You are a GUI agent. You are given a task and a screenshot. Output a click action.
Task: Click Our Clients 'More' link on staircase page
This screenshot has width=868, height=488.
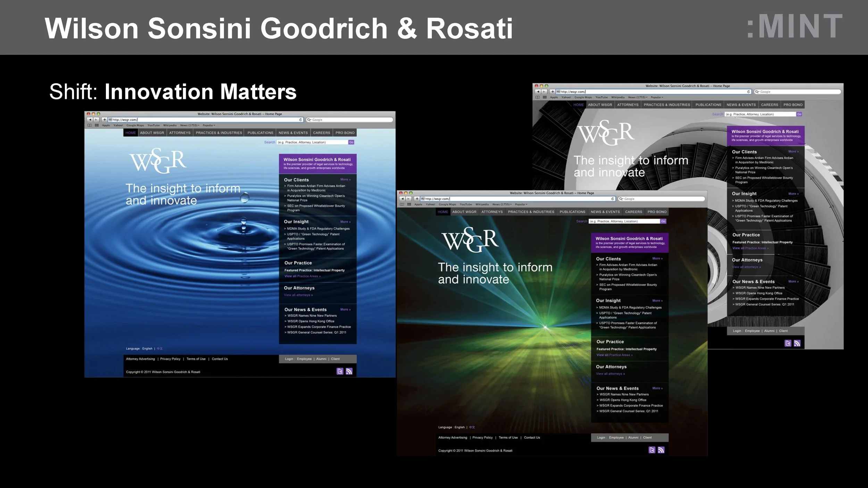[x=793, y=152]
